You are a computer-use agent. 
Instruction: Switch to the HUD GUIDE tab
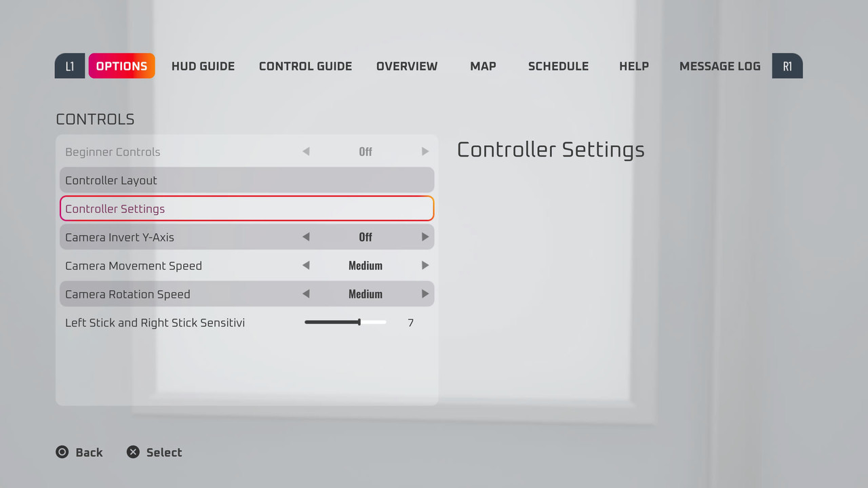click(203, 66)
